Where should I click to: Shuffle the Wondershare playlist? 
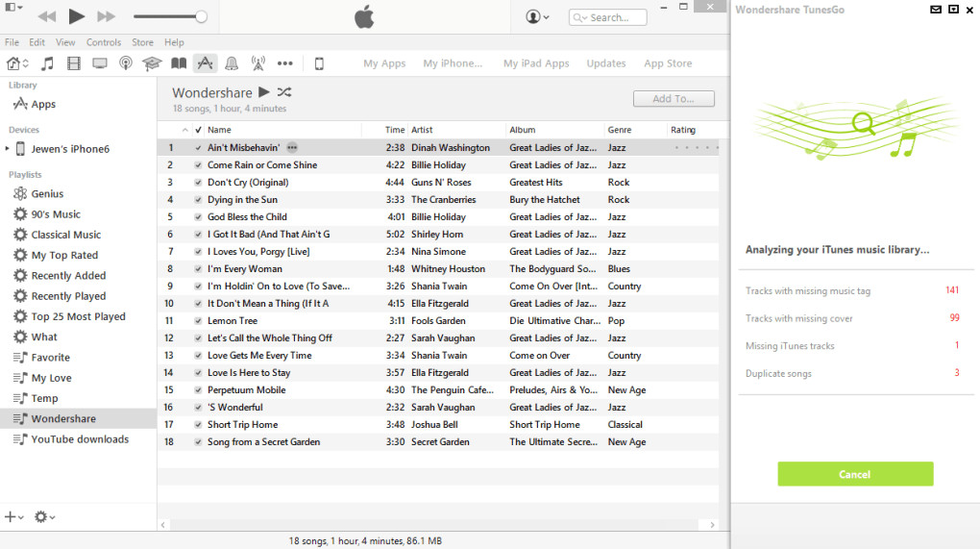284,92
